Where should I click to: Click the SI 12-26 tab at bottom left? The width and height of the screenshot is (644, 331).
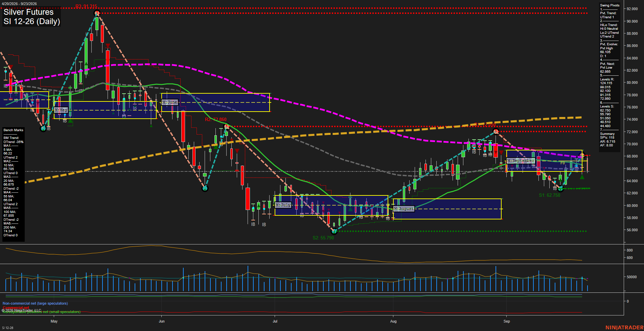7,328
